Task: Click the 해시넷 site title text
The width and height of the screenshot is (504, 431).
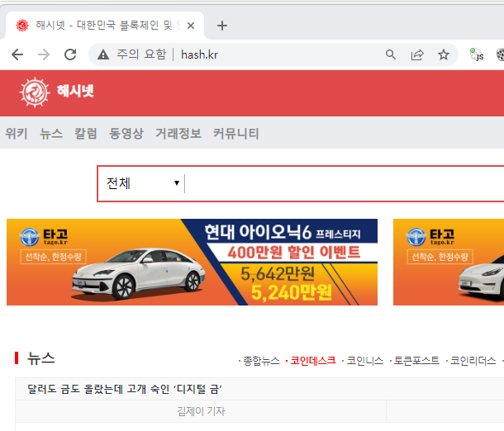Action: (x=75, y=91)
